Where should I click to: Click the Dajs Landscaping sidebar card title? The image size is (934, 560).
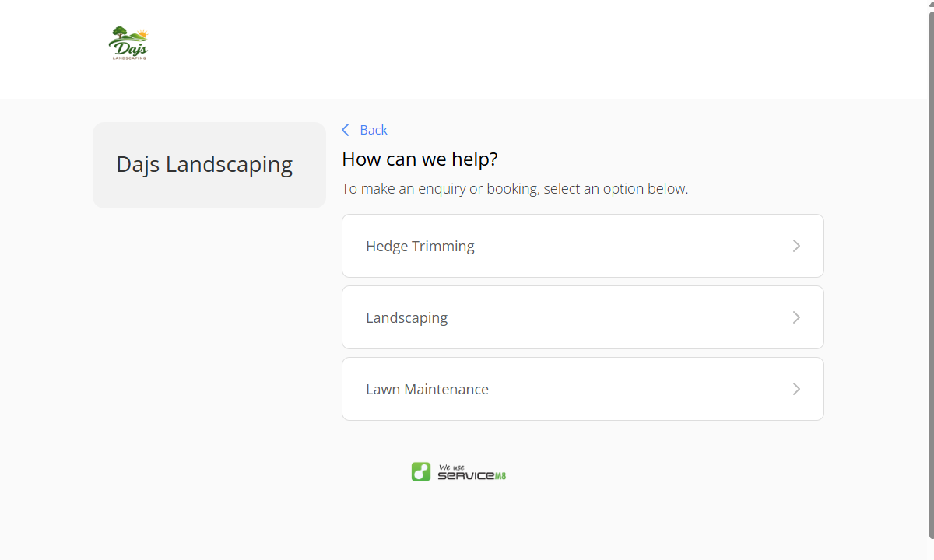[x=205, y=164]
